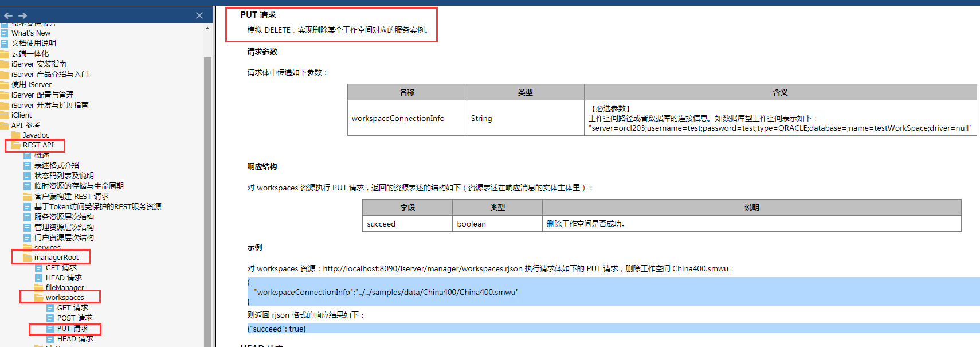Click the {"succeed": true} response line

[276, 329]
